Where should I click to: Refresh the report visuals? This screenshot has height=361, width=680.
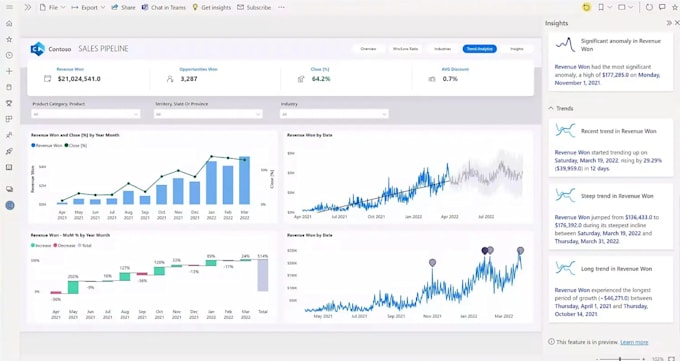(649, 7)
